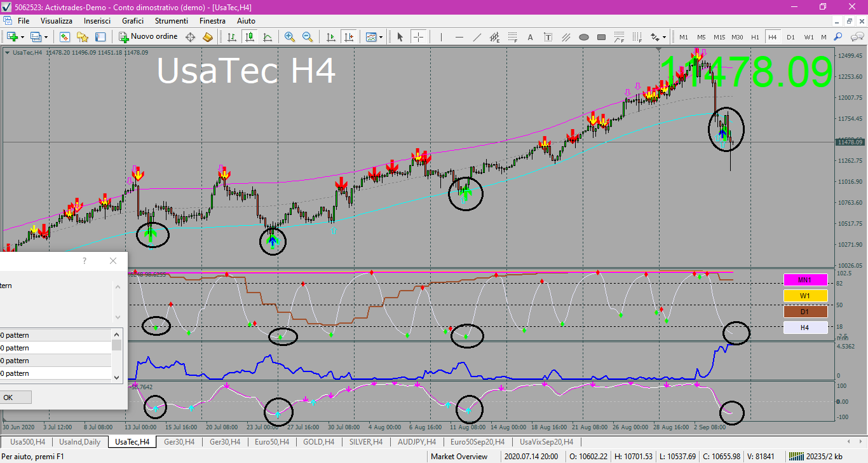Expand the New Chart dropdown arrow
868x463 pixels.
22,37
